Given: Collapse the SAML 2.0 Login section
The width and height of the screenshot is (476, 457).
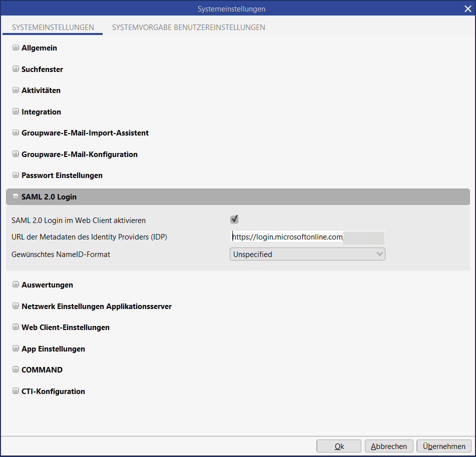Looking at the screenshot, I should pos(16,197).
